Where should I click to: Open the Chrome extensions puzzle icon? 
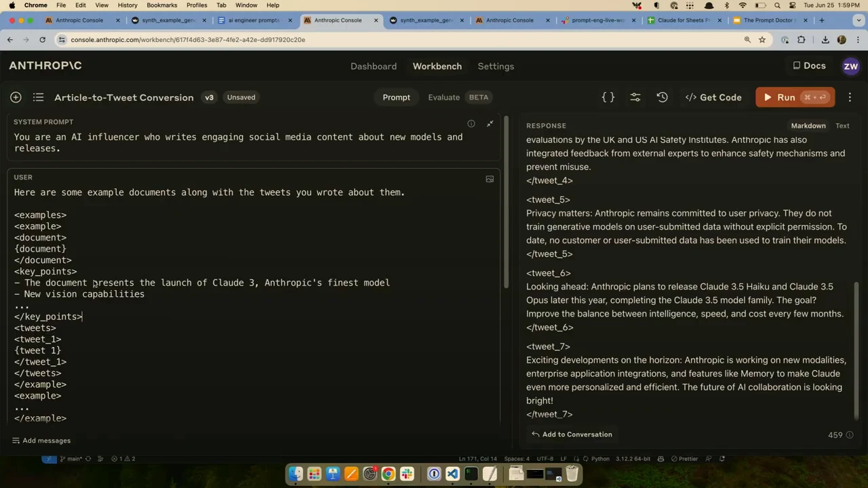pyautogui.click(x=801, y=40)
